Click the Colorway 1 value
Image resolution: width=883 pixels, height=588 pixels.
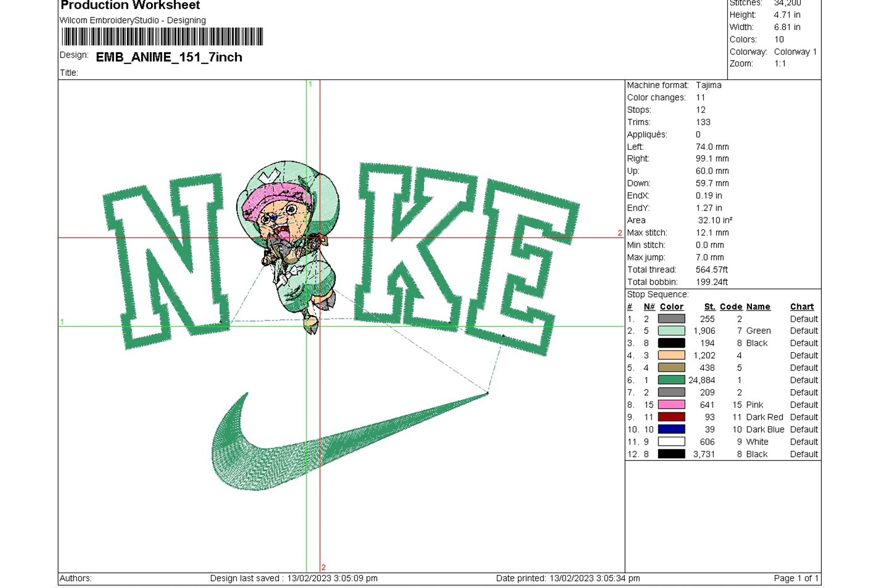[795, 52]
